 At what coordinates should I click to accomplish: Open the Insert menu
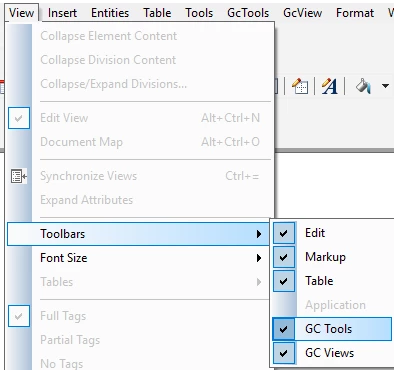click(62, 13)
